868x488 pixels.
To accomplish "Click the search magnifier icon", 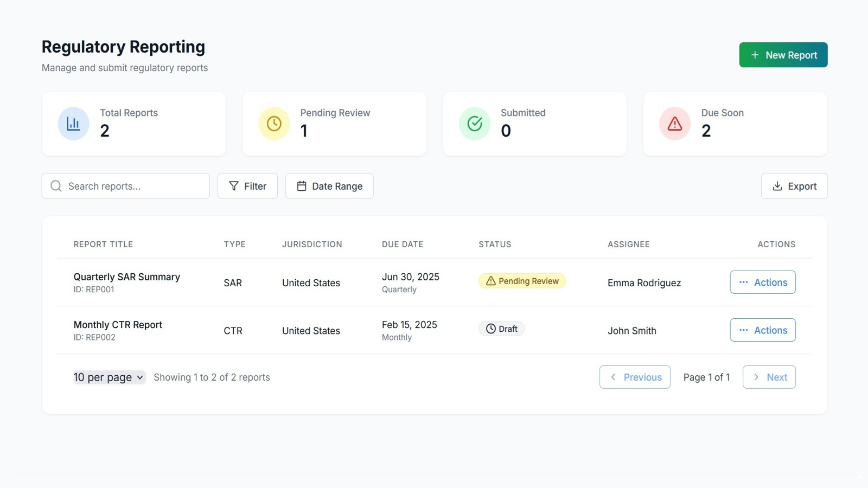I will coord(56,186).
